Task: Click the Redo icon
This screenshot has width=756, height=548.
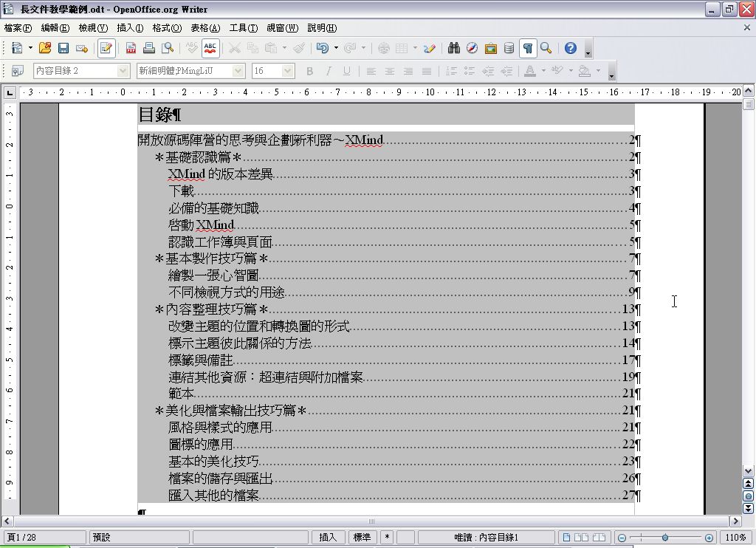Action: 351,48
